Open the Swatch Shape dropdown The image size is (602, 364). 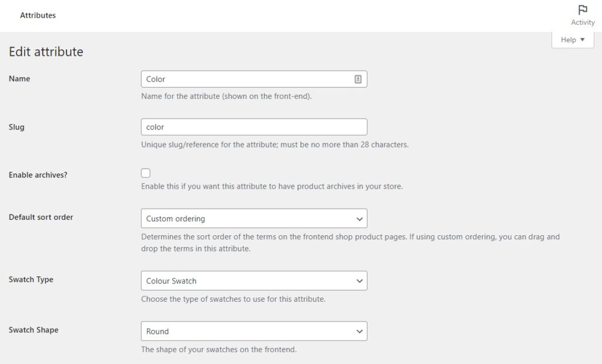(x=254, y=331)
